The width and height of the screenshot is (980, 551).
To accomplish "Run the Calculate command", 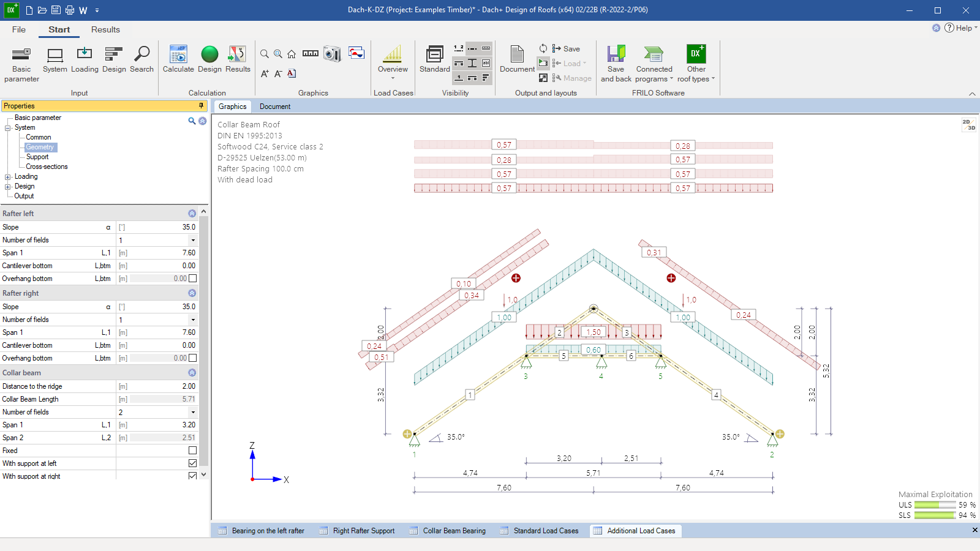I will pos(178,60).
